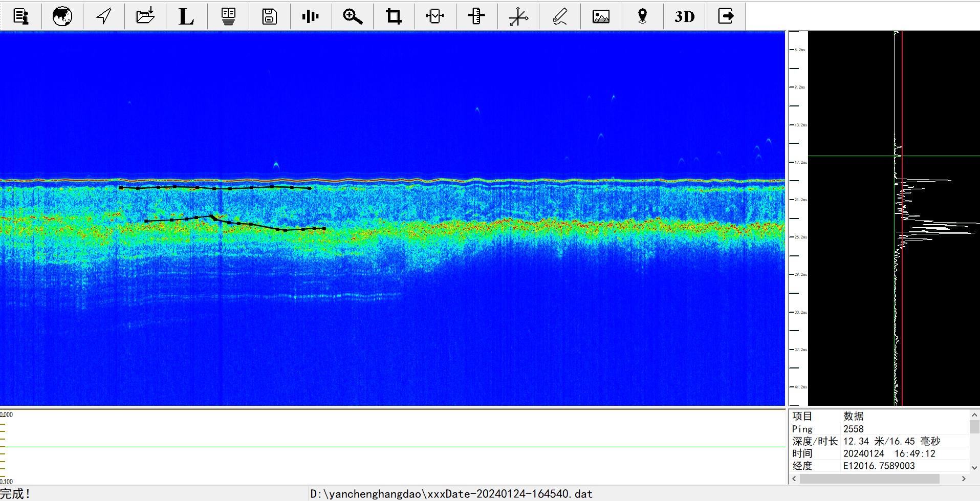Select the Ping row value 2558
Viewport: 980px width, 501px height.
(854, 429)
